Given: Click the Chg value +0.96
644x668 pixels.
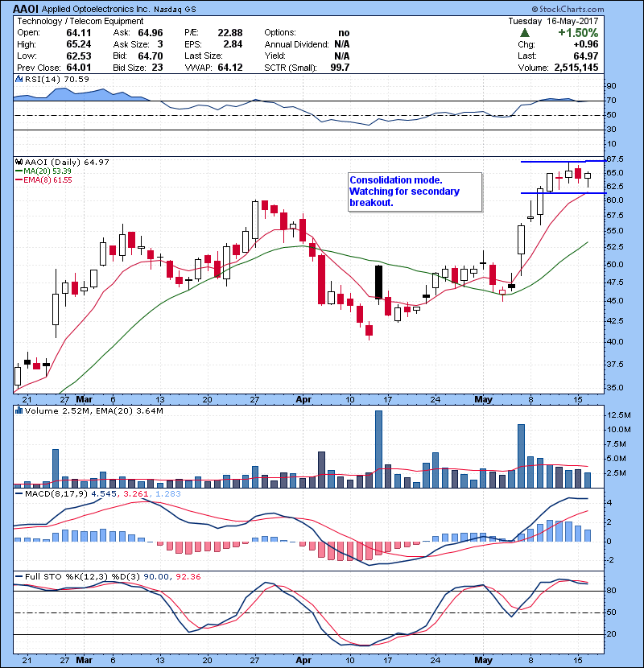Looking at the screenshot, I should (x=585, y=44).
